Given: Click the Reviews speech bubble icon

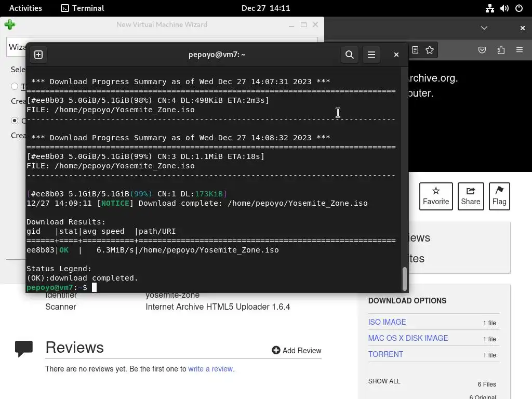Looking at the screenshot, I should [x=24, y=349].
